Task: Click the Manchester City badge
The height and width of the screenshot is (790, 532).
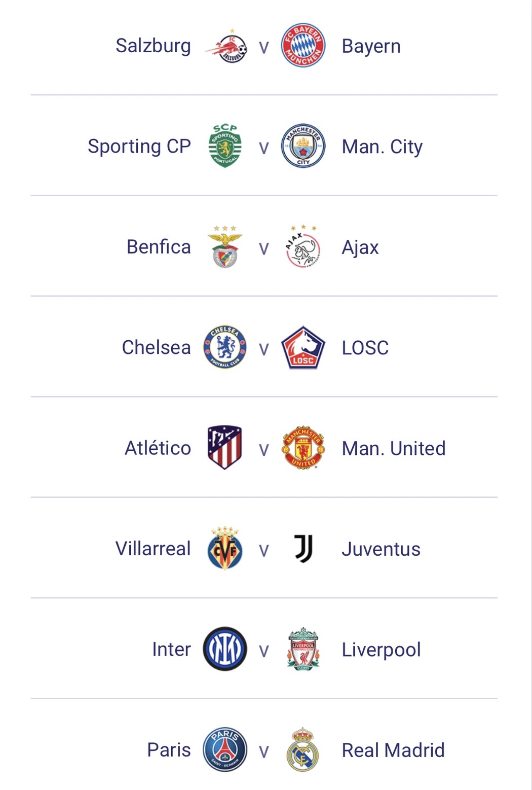Action: point(303,146)
